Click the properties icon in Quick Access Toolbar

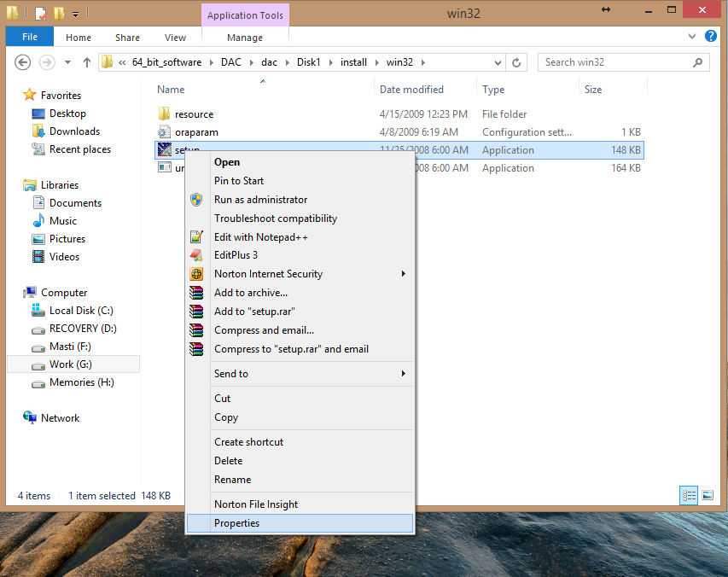click(x=41, y=13)
